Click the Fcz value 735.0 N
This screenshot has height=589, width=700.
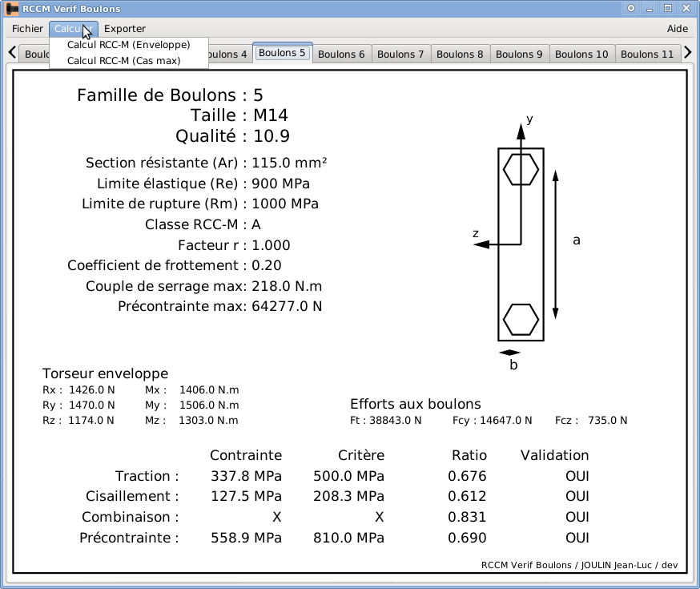pyautogui.click(x=608, y=420)
